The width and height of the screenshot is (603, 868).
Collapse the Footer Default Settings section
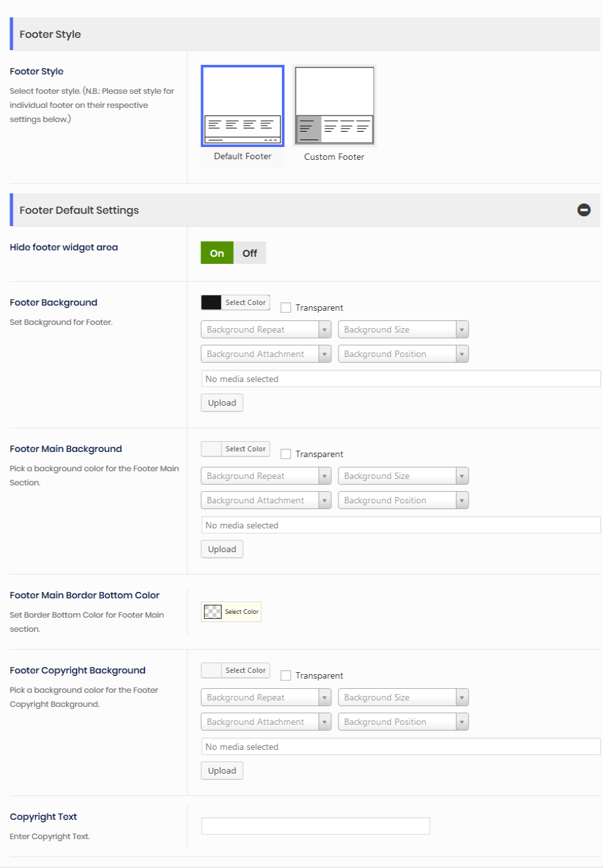coord(583,210)
